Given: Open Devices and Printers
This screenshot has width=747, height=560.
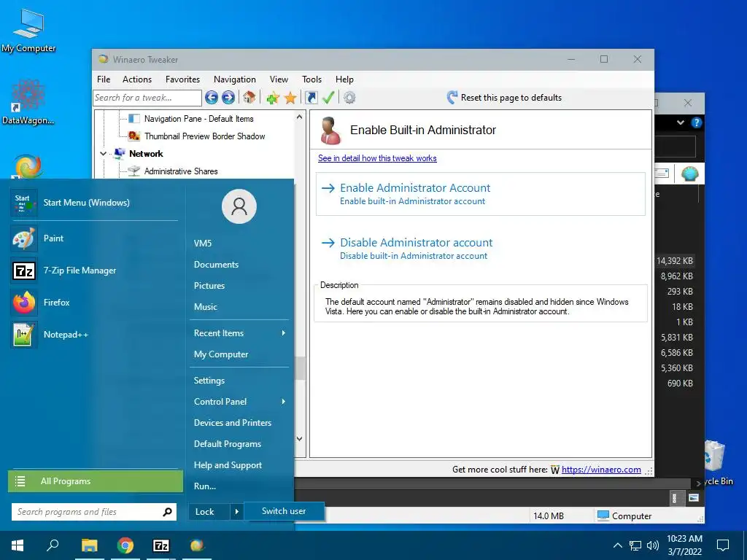Looking at the screenshot, I should click(233, 423).
